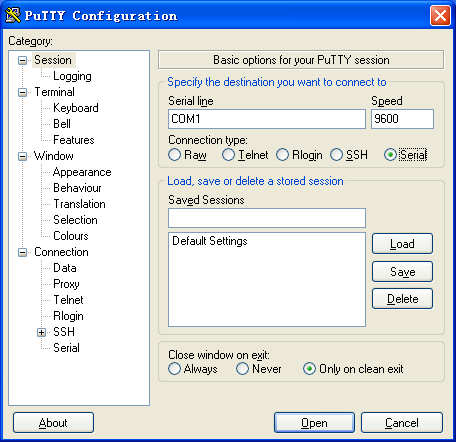Click the Open button
Image resolution: width=456 pixels, height=442 pixels.
pos(314,423)
